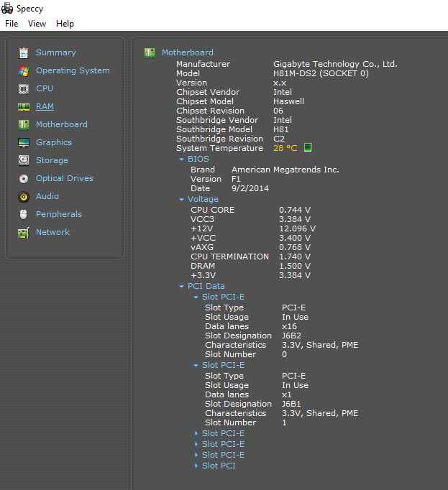Show the Audio section
The width and height of the screenshot is (448, 490).
point(47,196)
